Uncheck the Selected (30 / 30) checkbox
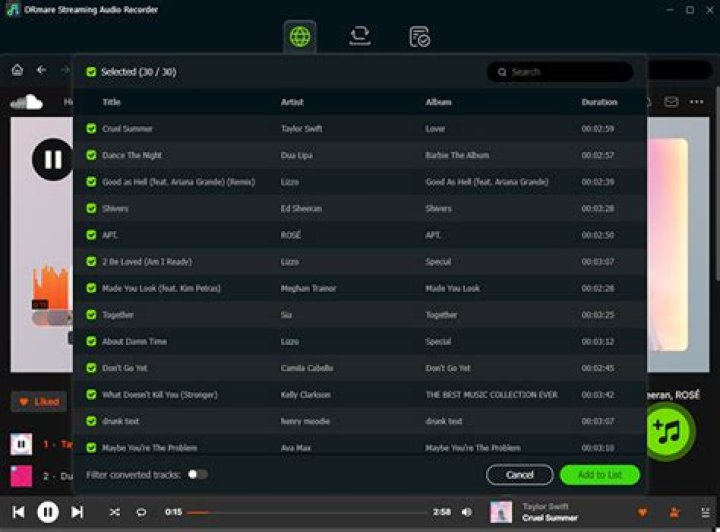Screen dimensions: 720x532 click(91, 72)
